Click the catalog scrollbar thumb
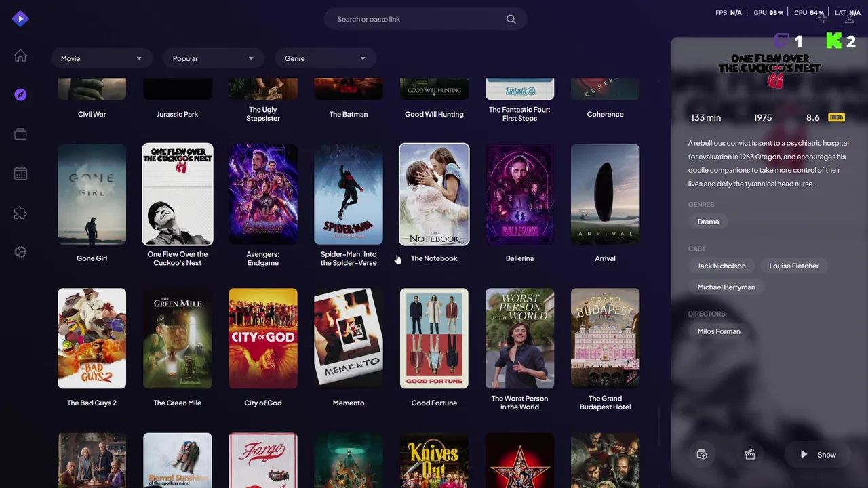Screen dimensions: 868x488 (x=658, y=427)
